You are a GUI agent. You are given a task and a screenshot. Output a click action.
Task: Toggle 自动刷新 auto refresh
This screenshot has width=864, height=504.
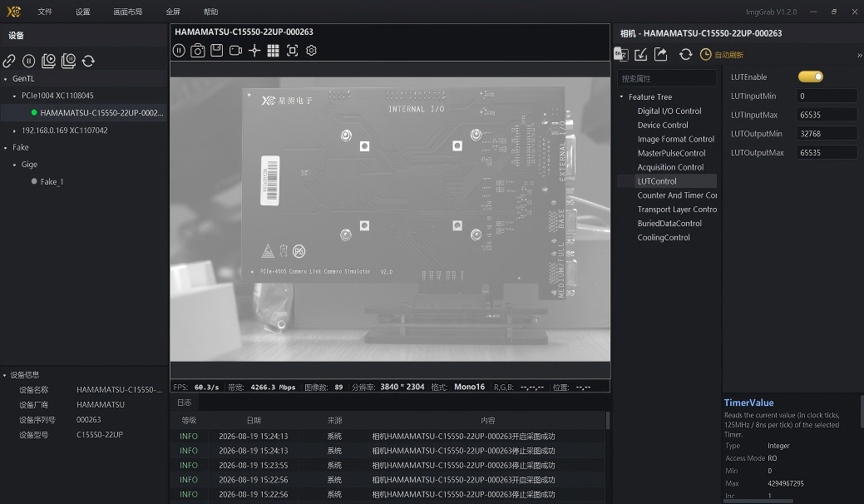point(722,55)
